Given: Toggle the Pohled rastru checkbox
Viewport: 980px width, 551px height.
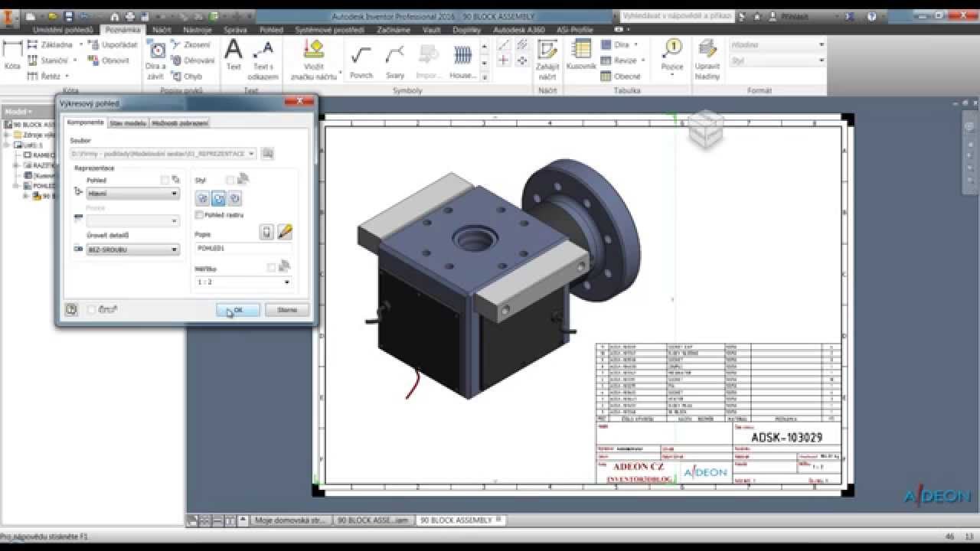Looking at the screenshot, I should coord(200,216).
